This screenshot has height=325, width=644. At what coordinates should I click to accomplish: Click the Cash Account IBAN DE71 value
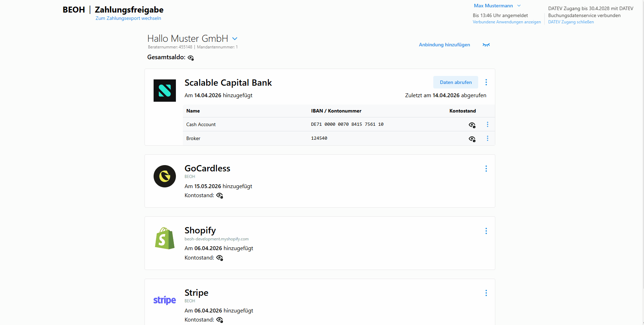(x=347, y=124)
